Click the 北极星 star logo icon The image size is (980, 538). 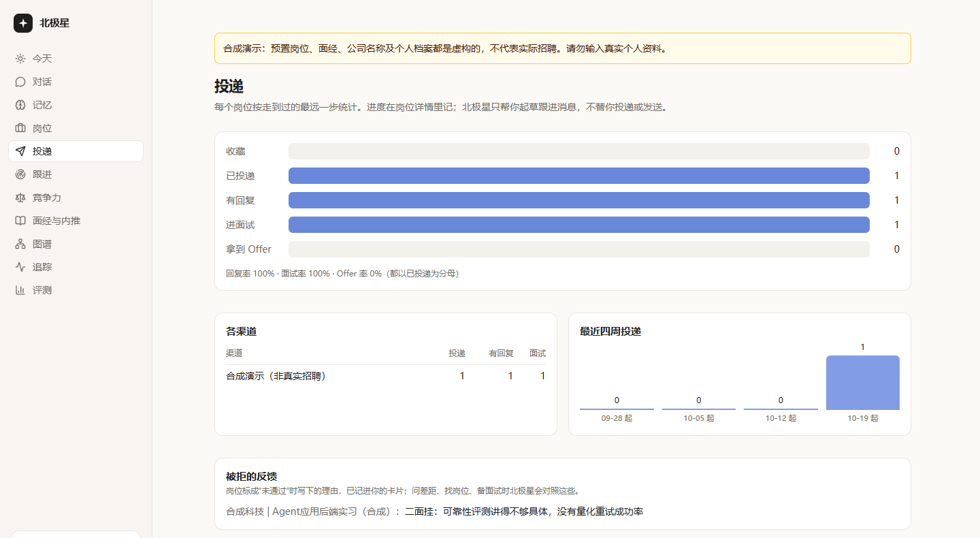click(23, 23)
